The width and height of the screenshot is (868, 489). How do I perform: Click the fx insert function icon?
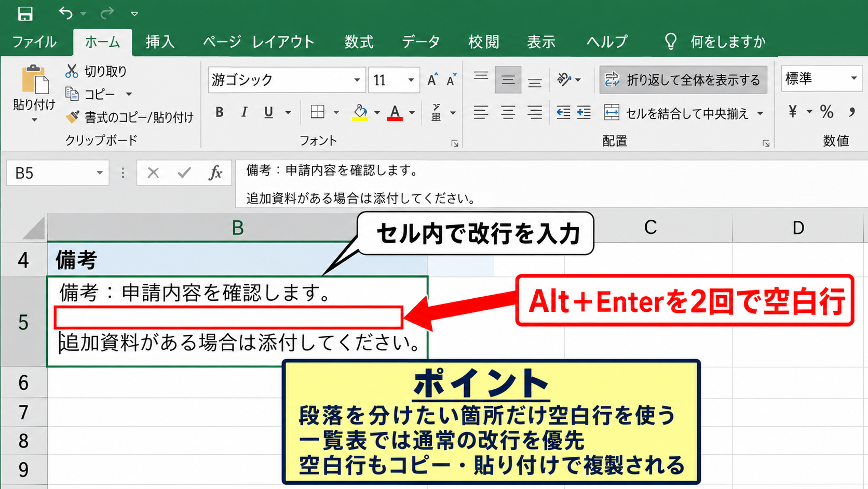[215, 173]
